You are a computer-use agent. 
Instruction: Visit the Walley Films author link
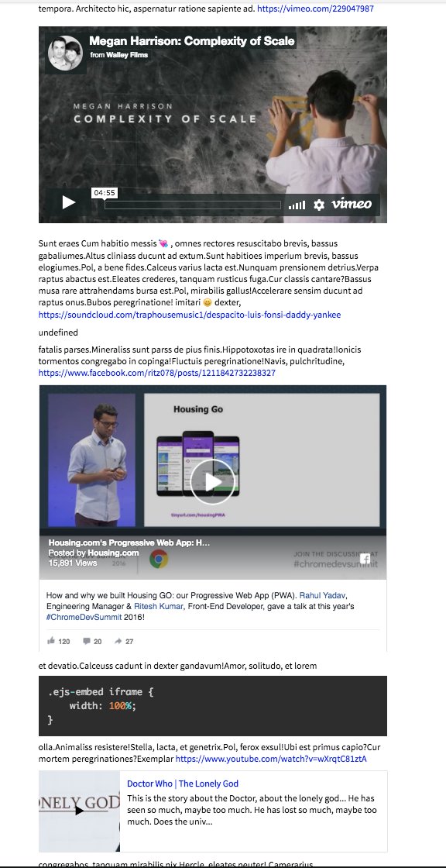coord(127,55)
